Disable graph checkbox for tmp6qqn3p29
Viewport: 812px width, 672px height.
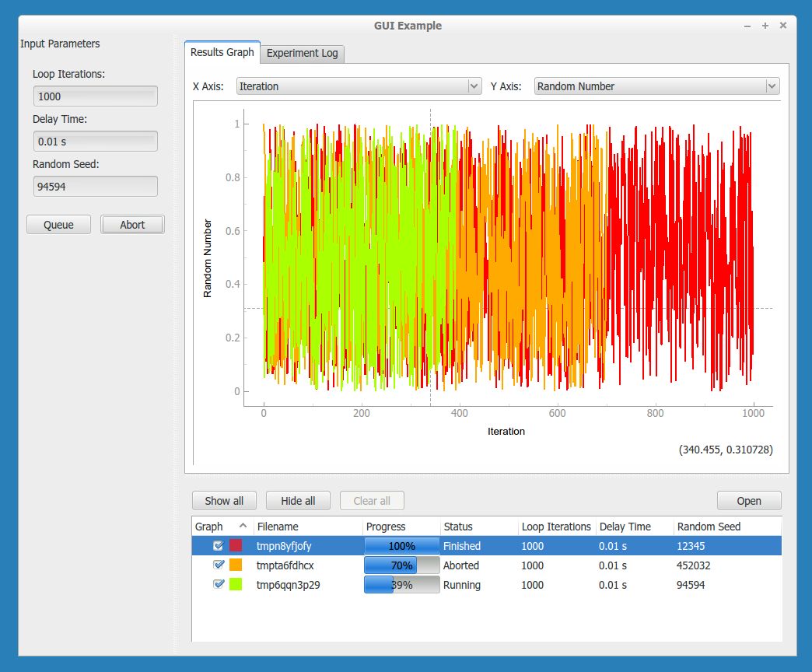click(x=219, y=585)
